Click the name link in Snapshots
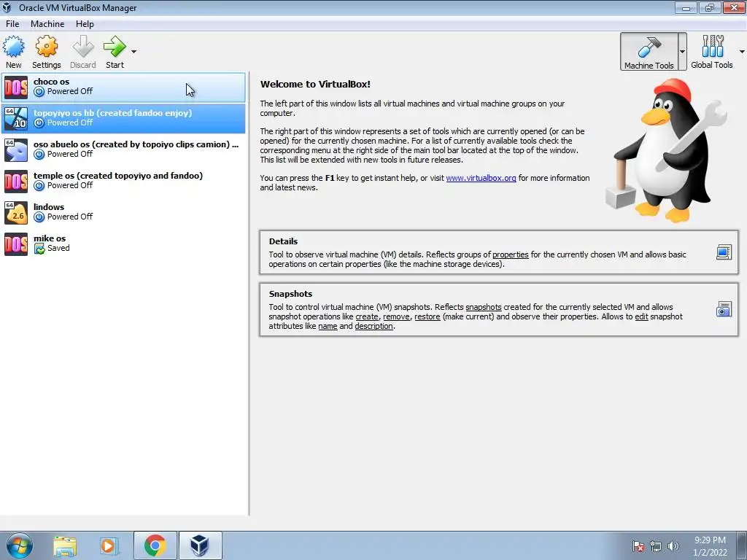The width and height of the screenshot is (747, 560). (328, 326)
